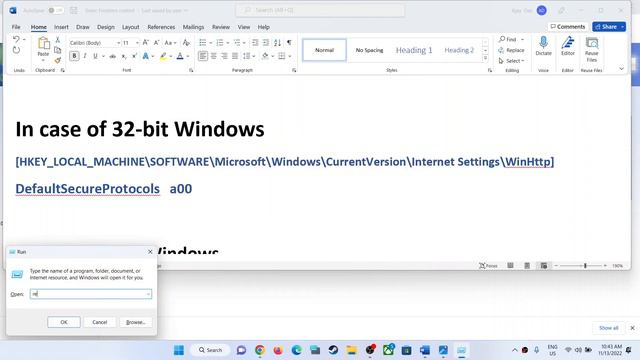Toggle Strikethrough formatting

pyautogui.click(x=113, y=56)
